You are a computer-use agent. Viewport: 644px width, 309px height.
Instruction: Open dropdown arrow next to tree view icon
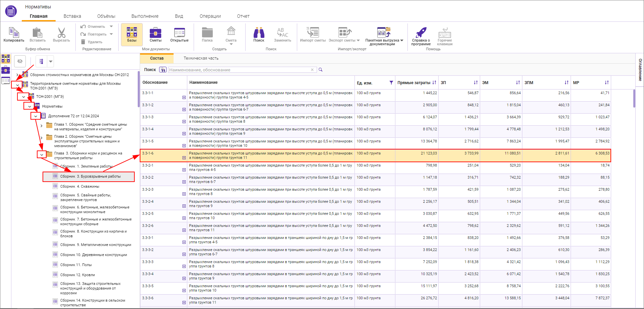[x=51, y=61]
